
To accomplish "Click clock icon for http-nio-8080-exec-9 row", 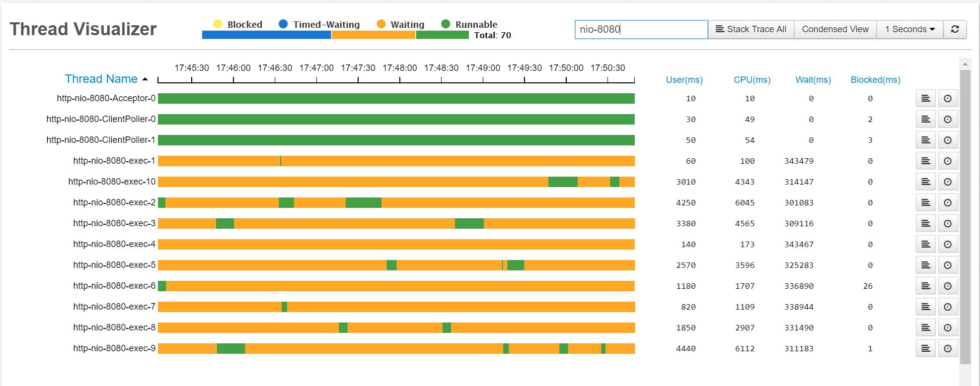I will point(947,349).
